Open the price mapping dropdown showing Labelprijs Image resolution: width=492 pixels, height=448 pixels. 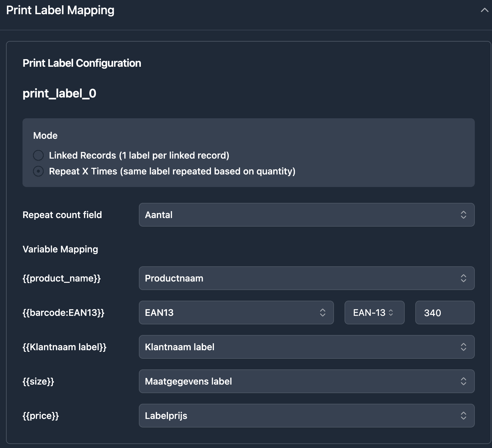coord(307,416)
